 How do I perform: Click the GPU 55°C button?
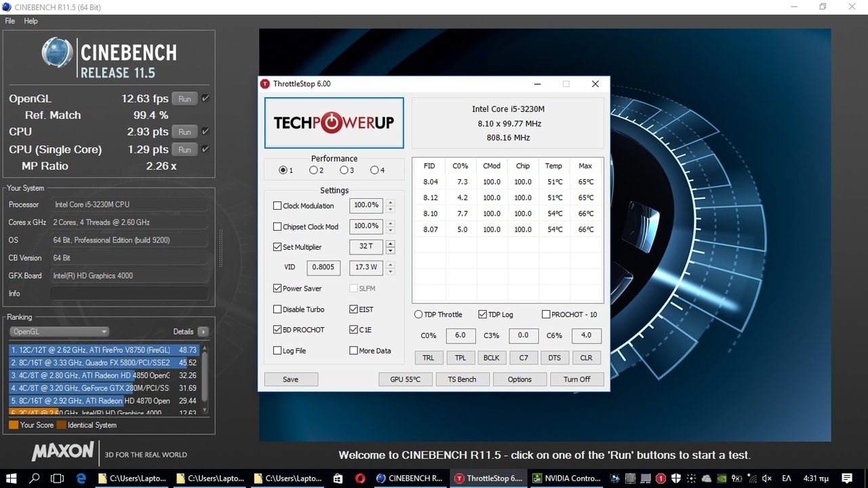click(x=406, y=379)
